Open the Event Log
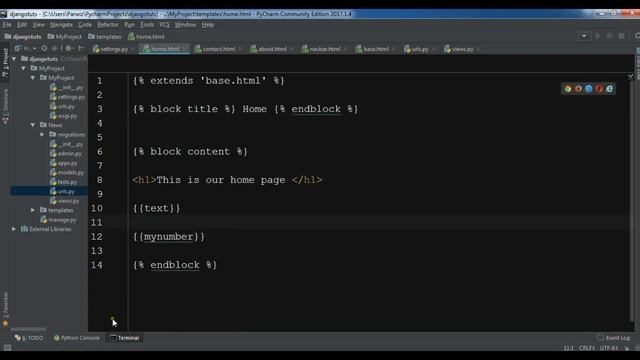The height and width of the screenshot is (360, 640). (x=613, y=338)
